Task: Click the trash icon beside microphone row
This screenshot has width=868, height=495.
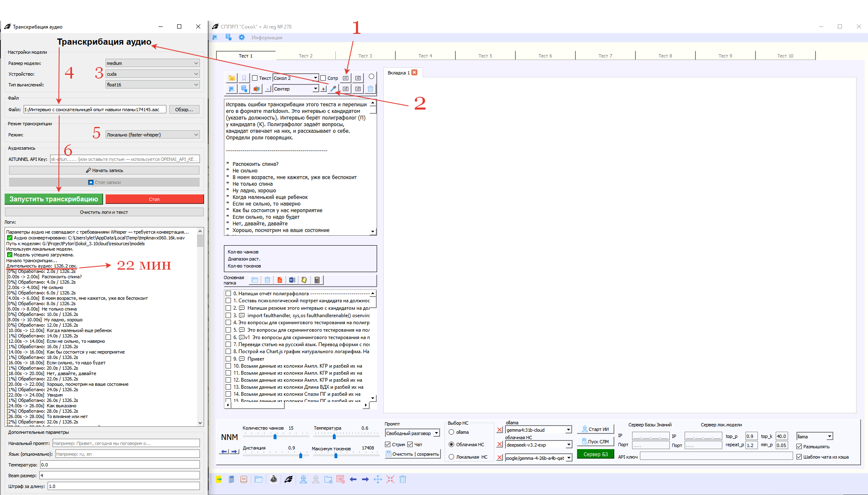Action: [370, 88]
